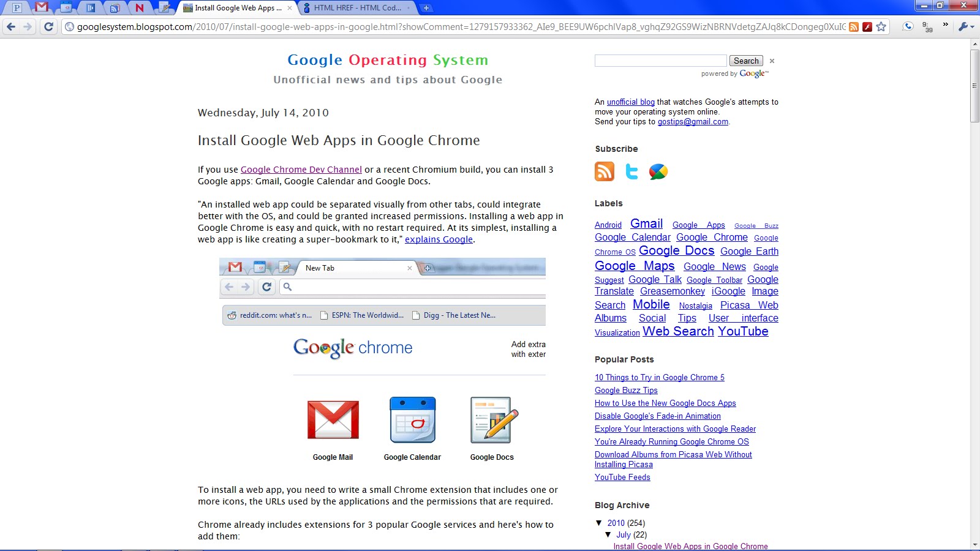Go back to the previous page
The width and height of the screenshot is (980, 551).
point(11,26)
